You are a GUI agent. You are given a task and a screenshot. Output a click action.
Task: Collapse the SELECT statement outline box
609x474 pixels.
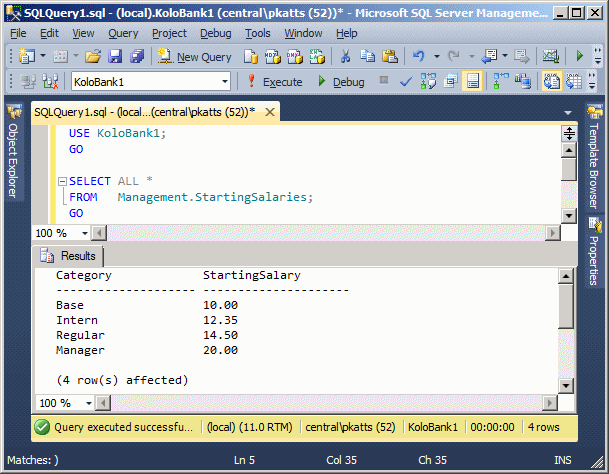[62, 181]
